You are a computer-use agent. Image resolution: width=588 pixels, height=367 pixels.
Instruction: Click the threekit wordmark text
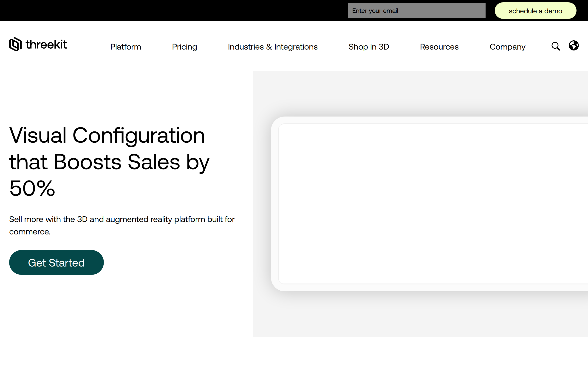point(46,45)
